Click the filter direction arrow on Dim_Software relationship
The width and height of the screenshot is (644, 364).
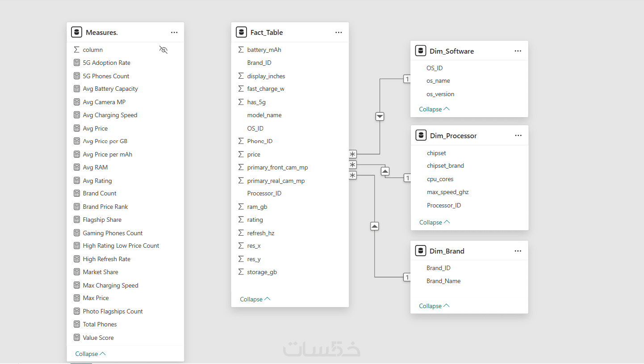click(380, 117)
